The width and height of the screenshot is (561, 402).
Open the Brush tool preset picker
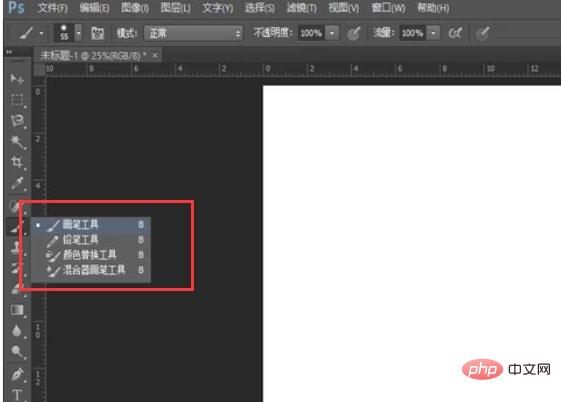click(x=31, y=33)
